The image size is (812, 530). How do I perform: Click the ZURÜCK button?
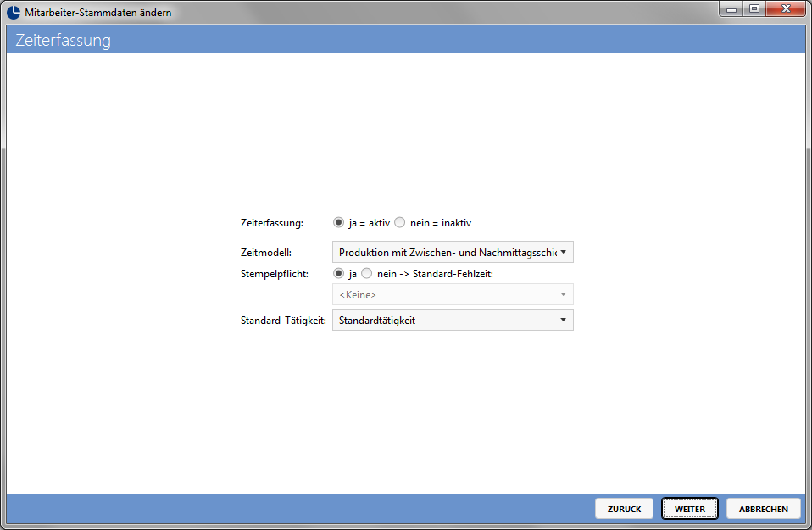(624, 509)
